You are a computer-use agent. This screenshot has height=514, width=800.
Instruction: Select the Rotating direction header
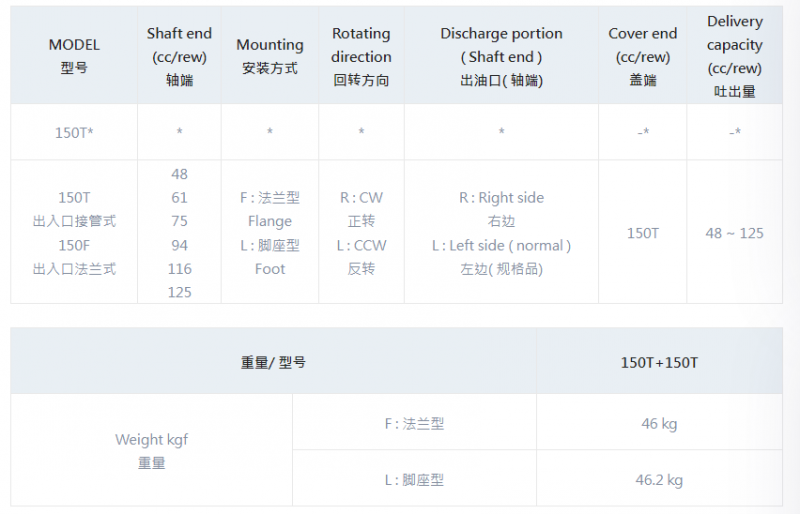(361, 56)
